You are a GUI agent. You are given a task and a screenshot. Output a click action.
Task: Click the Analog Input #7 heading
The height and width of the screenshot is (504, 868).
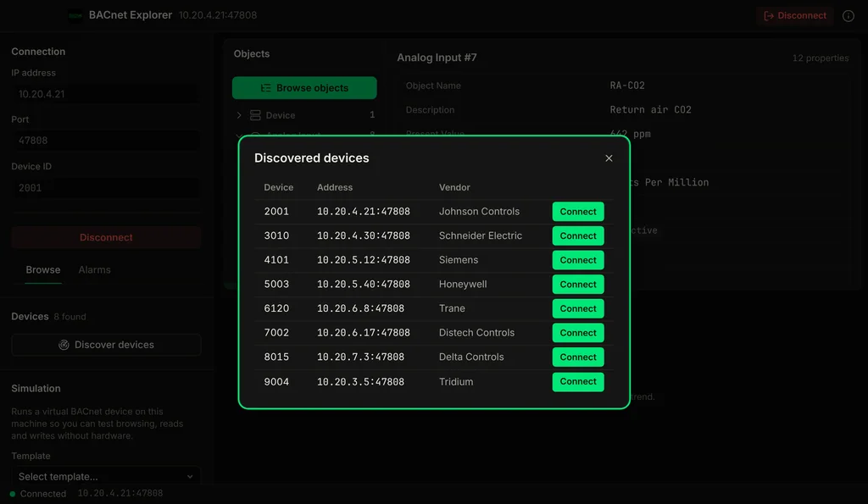click(437, 58)
